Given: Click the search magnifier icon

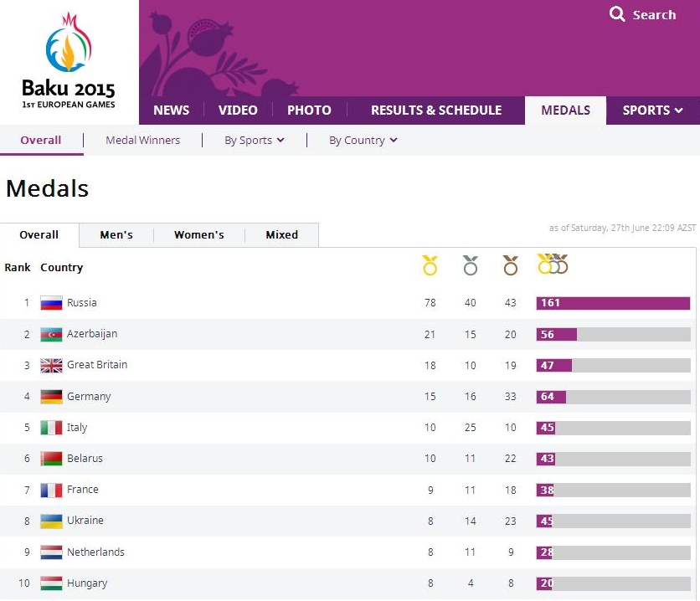Looking at the screenshot, I should pos(617,14).
